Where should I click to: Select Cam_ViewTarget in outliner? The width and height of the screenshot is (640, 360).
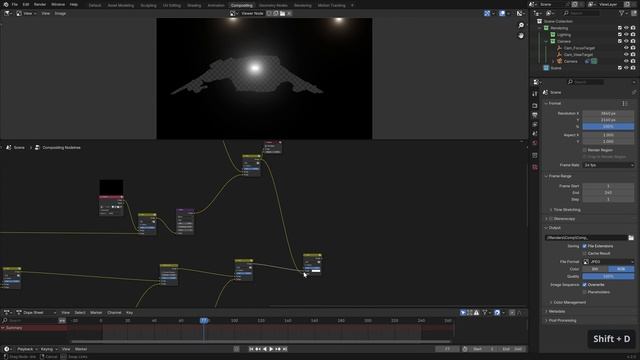click(x=578, y=55)
